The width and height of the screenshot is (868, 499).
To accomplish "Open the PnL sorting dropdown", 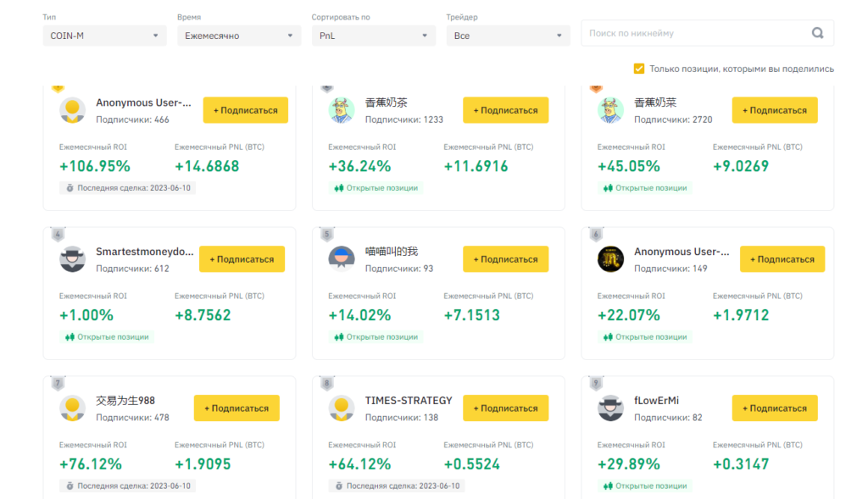I will (x=373, y=36).
